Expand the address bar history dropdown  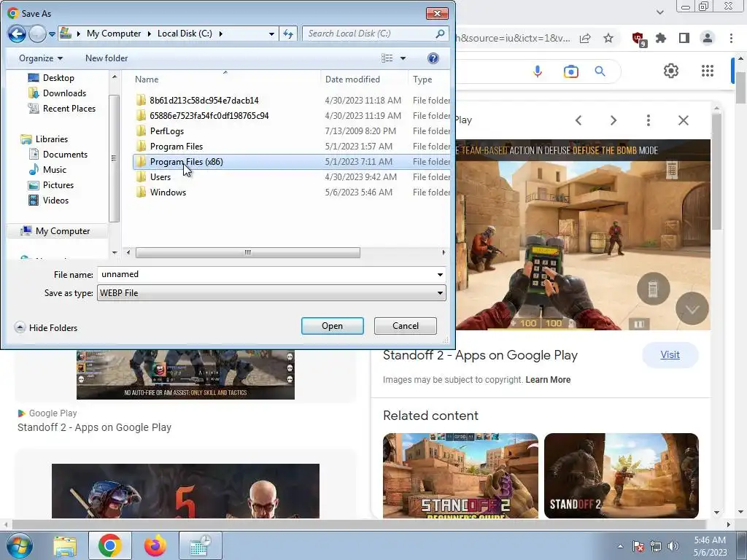click(271, 34)
